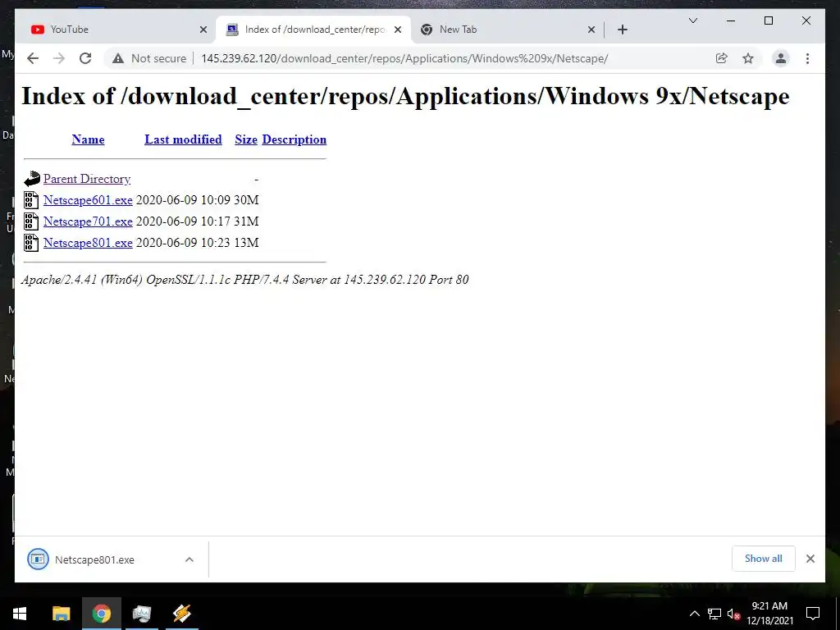Click the forward navigation arrow
Image resolution: width=840 pixels, height=630 pixels.
pyautogui.click(x=59, y=58)
